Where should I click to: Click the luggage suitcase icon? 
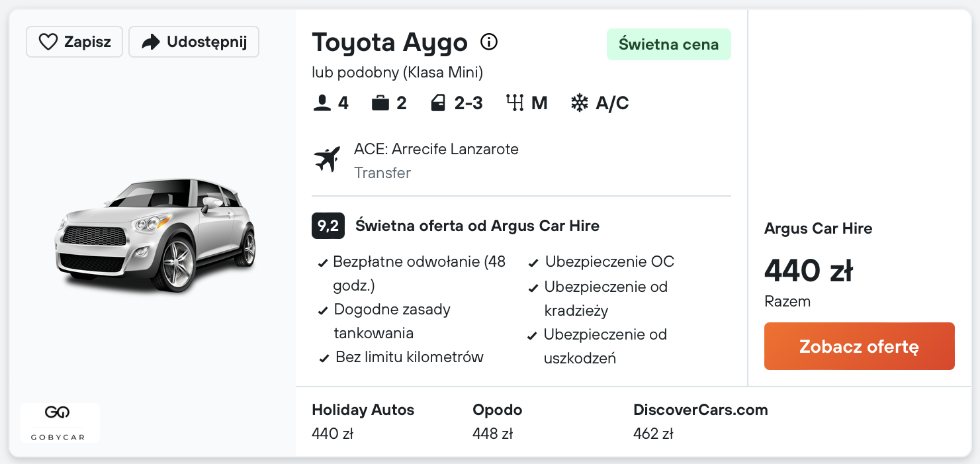pyautogui.click(x=380, y=103)
